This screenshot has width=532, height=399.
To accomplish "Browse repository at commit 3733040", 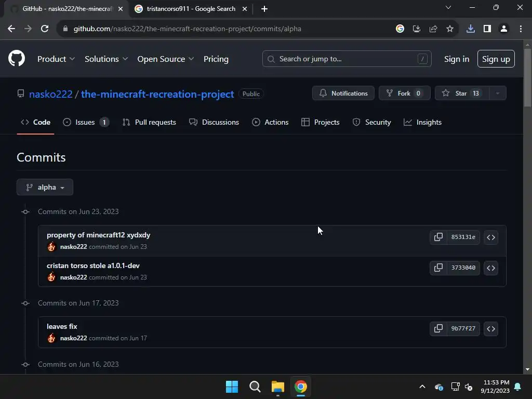I will pyautogui.click(x=491, y=268).
